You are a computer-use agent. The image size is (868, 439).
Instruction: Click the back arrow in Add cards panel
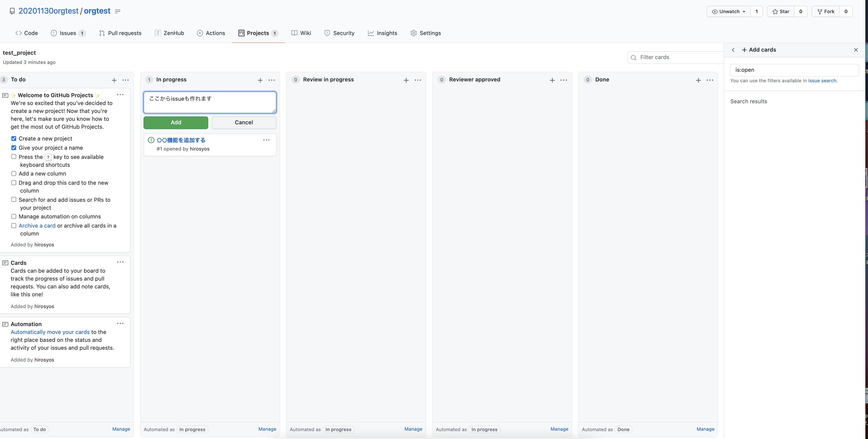pos(733,49)
